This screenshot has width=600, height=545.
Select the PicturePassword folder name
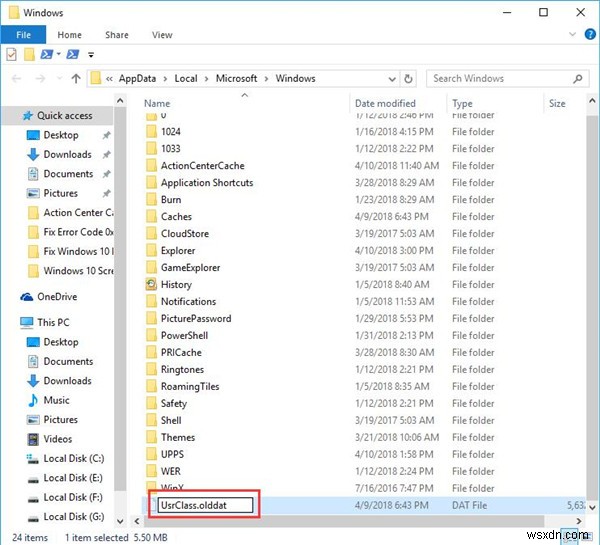196,319
